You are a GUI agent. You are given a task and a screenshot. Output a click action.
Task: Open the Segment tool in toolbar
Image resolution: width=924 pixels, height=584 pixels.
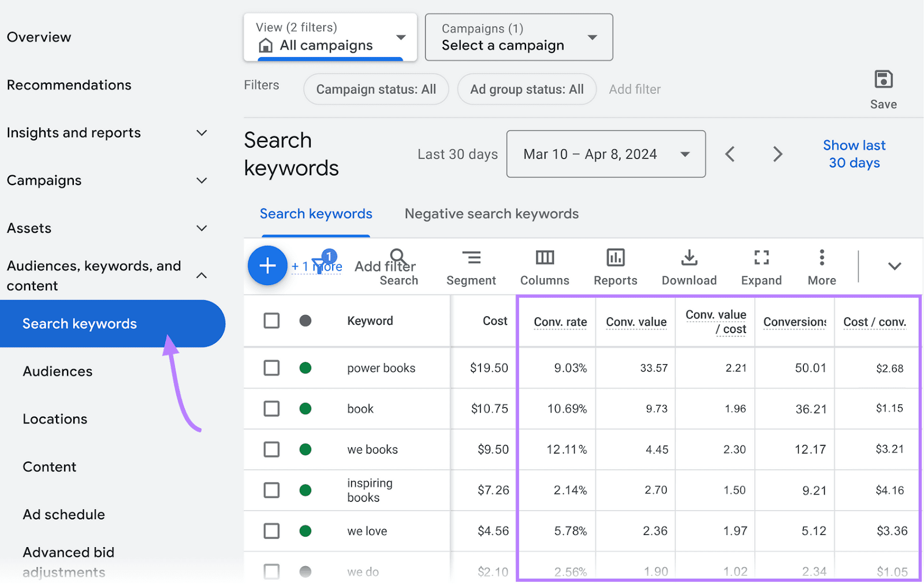(471, 267)
